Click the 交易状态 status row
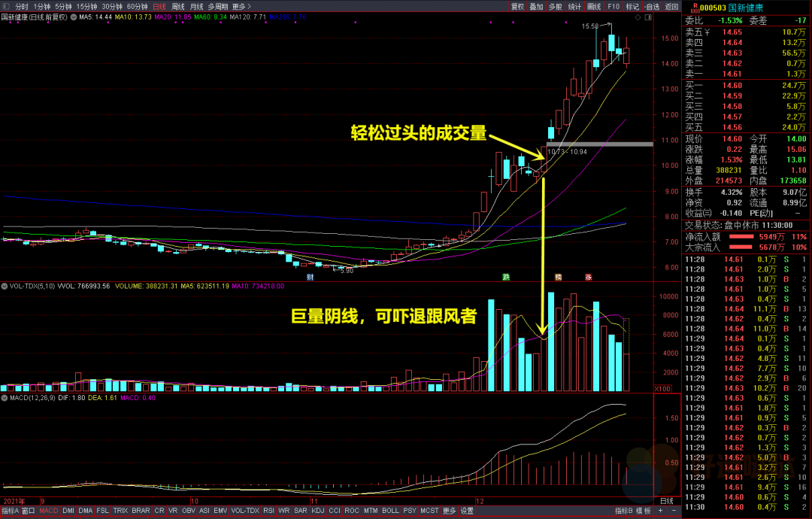812x519 pixels. click(746, 226)
